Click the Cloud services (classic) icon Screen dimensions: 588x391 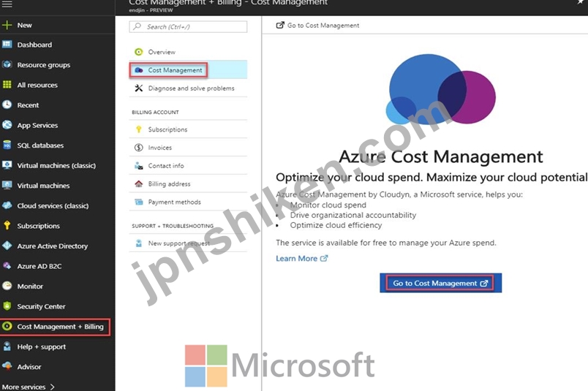[x=7, y=205]
